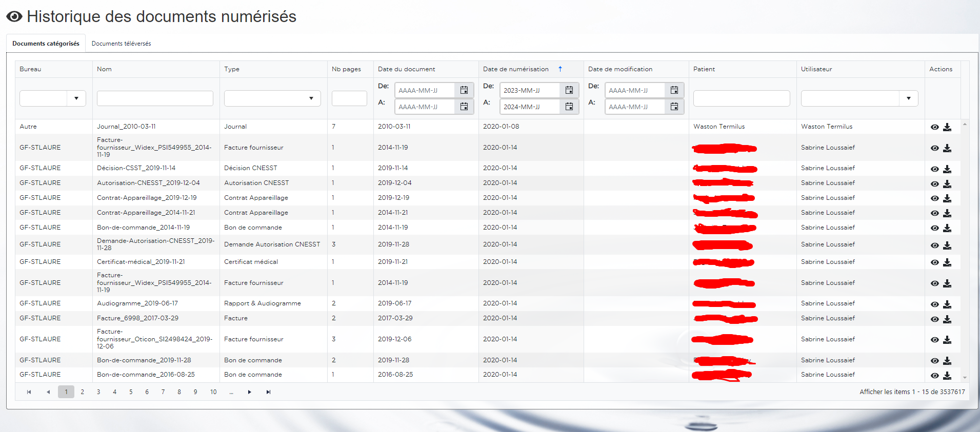Download the Journal_2010-03-11 document
This screenshot has height=432, width=980.
tap(947, 127)
